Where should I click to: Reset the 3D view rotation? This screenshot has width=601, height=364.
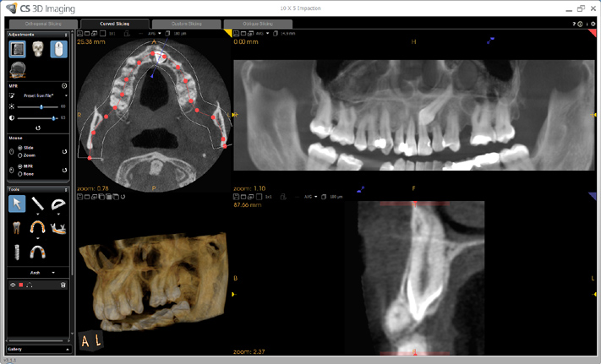click(123, 197)
